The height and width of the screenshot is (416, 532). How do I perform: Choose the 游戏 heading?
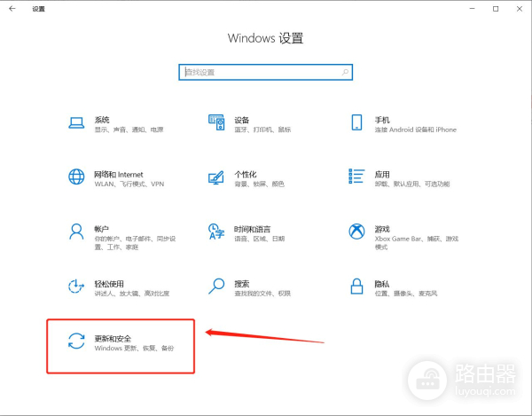pos(382,229)
